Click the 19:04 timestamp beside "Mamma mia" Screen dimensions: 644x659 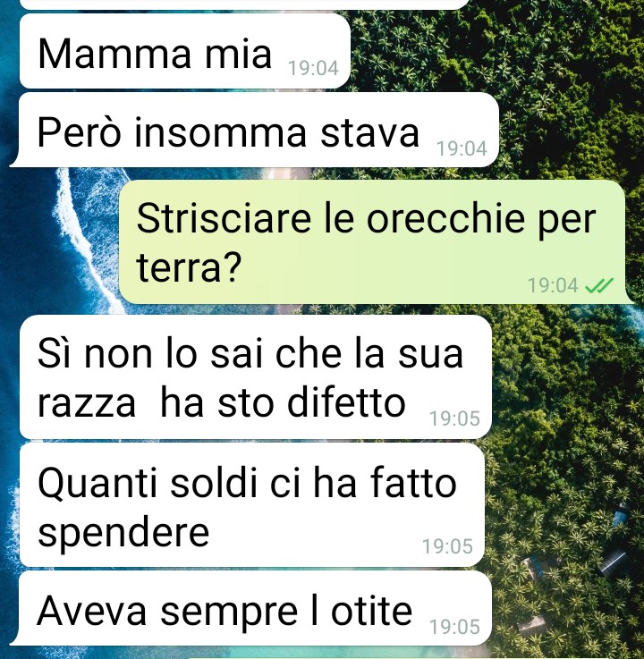pyautogui.click(x=313, y=69)
